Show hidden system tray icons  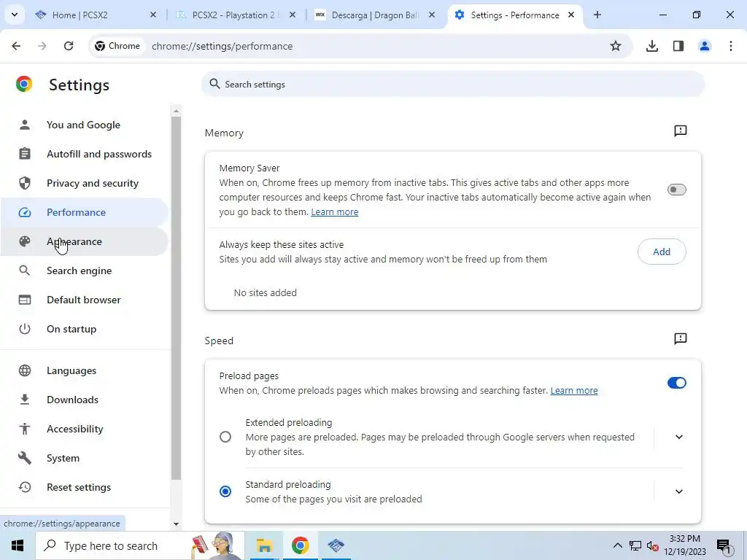coord(617,545)
